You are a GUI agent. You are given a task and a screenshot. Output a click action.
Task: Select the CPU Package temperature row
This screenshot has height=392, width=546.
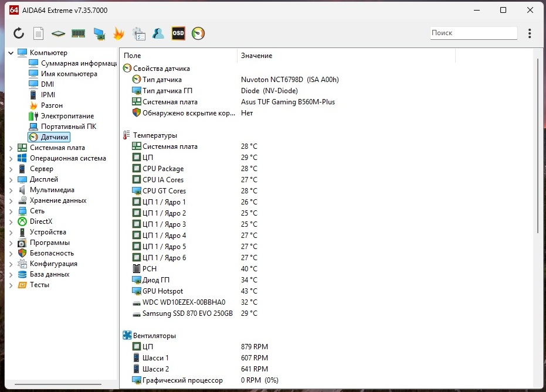point(194,169)
